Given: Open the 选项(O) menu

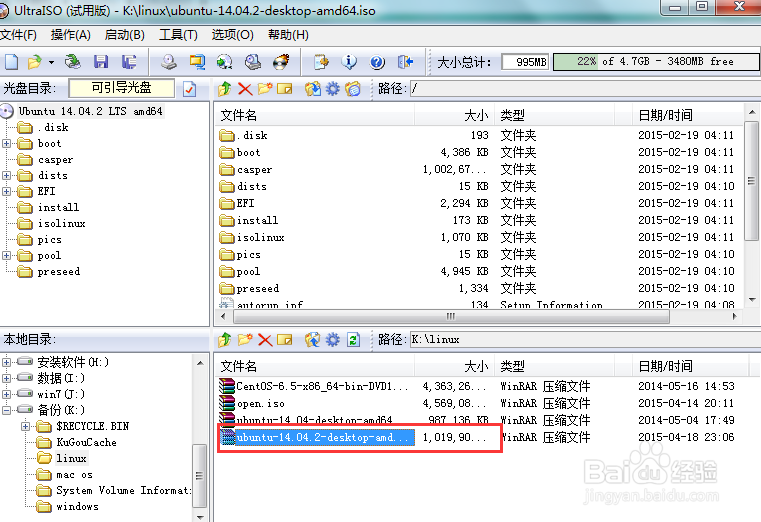Looking at the screenshot, I should click(232, 35).
